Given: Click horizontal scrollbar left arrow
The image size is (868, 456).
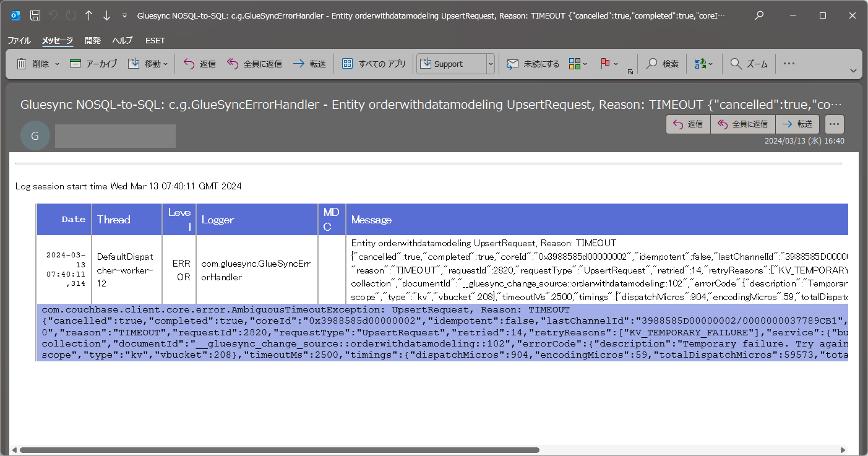Looking at the screenshot, I should pyautogui.click(x=14, y=450).
